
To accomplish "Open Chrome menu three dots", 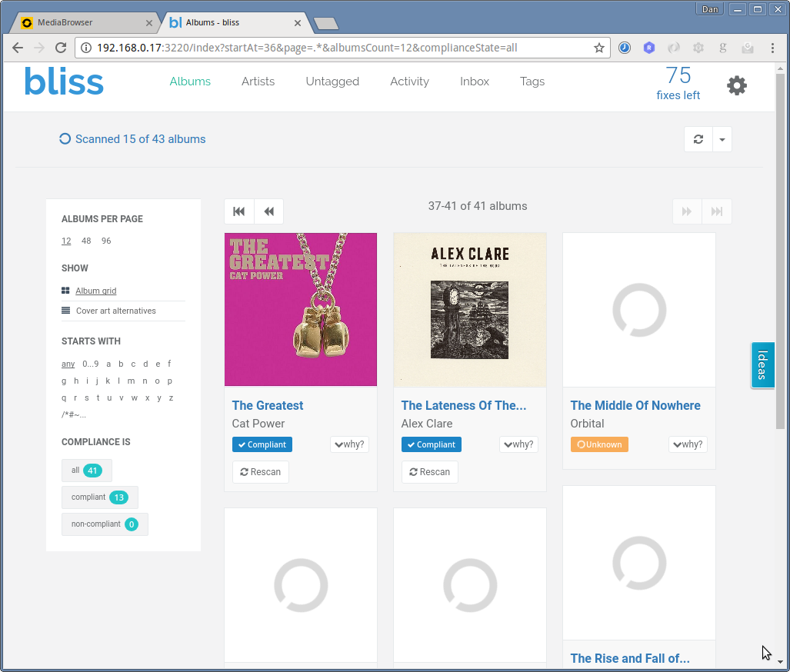I will point(772,48).
